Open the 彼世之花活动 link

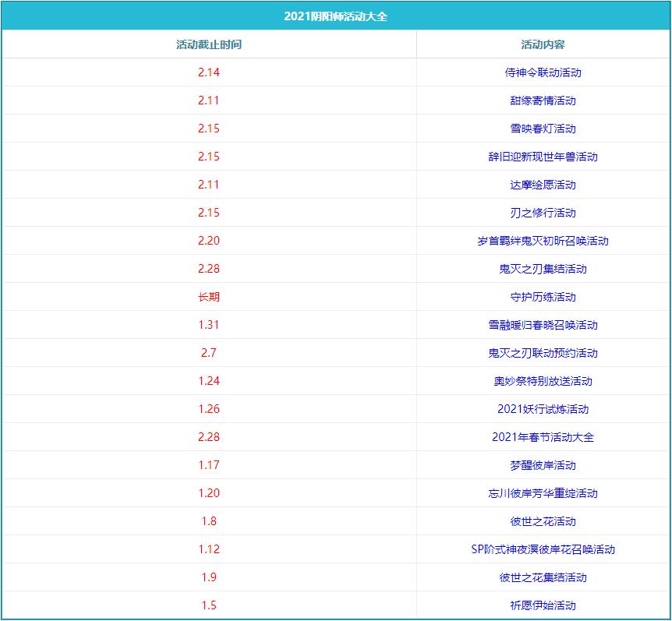[543, 521]
